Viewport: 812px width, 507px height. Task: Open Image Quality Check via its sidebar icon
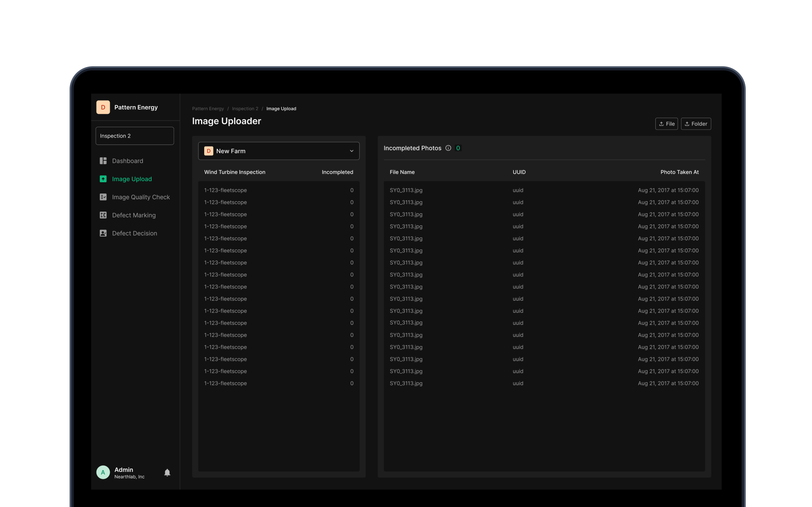pos(103,197)
